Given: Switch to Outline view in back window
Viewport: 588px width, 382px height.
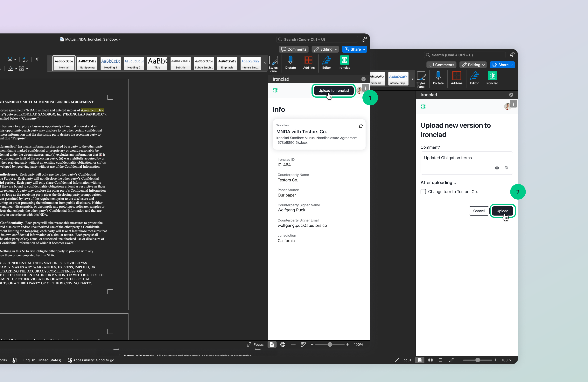Looking at the screenshot, I should pos(441,360).
